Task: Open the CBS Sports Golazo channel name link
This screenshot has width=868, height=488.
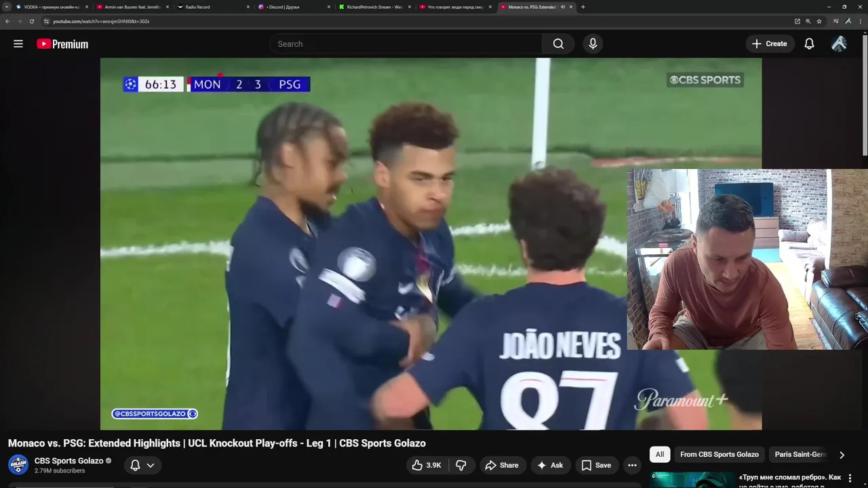Action: 69,461
